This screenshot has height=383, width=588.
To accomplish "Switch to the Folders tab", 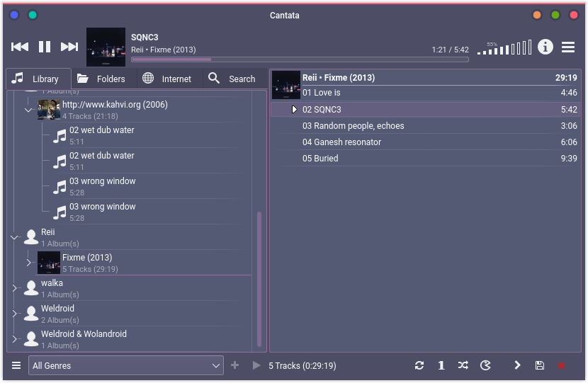I will 104,79.
